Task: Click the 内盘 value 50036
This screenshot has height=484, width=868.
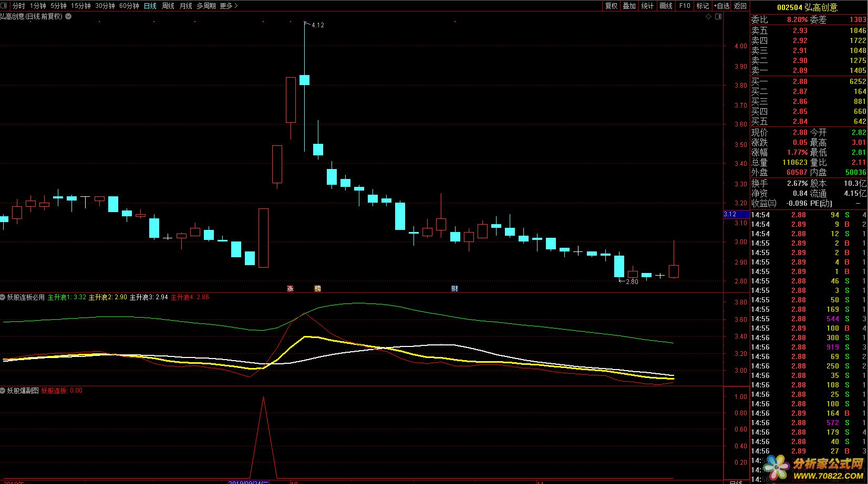Action: (x=855, y=172)
